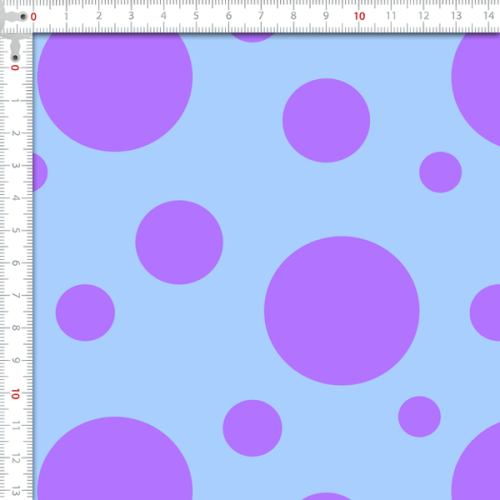Click the purple sliver under horizontal ruler mark 7

pos(252,38)
